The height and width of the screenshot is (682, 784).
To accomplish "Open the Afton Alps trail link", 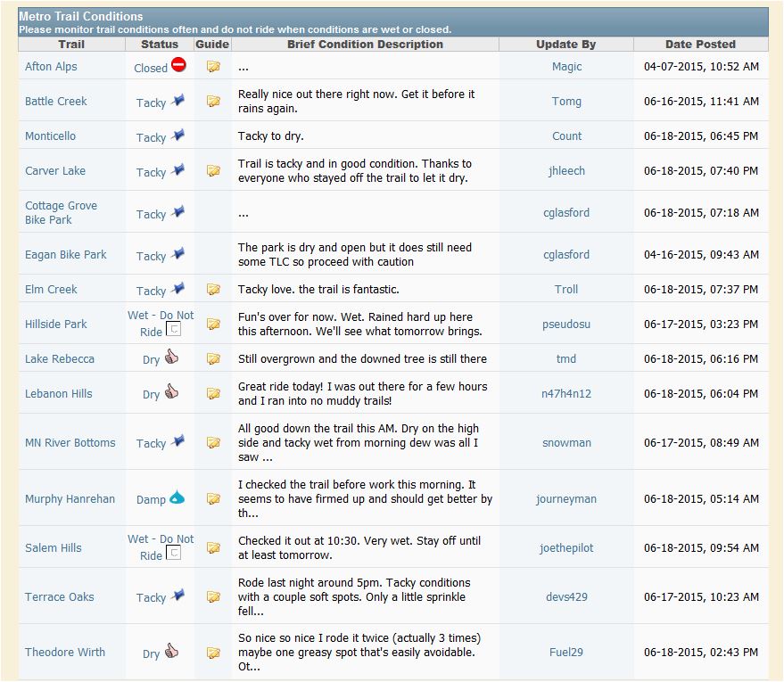I will click(51, 67).
